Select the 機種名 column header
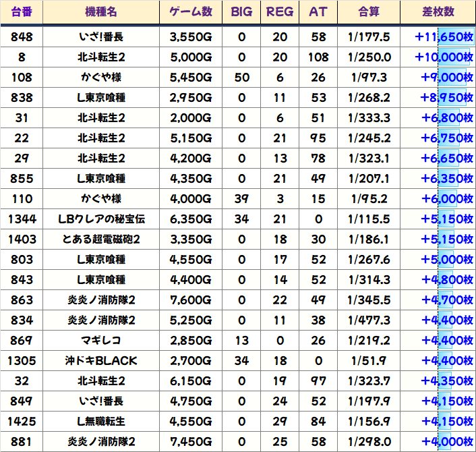This screenshot has height=452, width=476. [101, 12]
